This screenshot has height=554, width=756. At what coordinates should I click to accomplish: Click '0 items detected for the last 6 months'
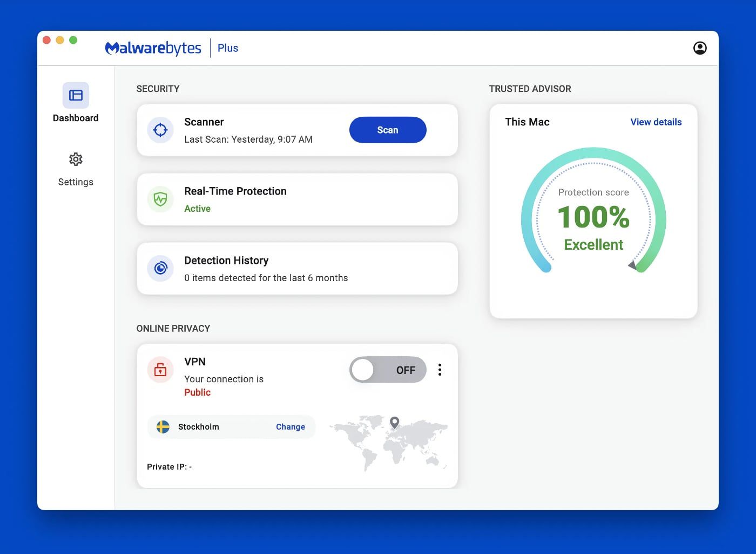tap(266, 278)
